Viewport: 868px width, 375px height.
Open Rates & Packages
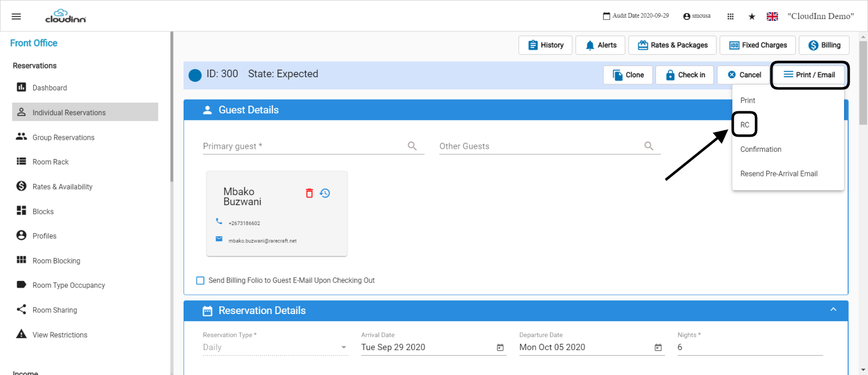click(672, 45)
